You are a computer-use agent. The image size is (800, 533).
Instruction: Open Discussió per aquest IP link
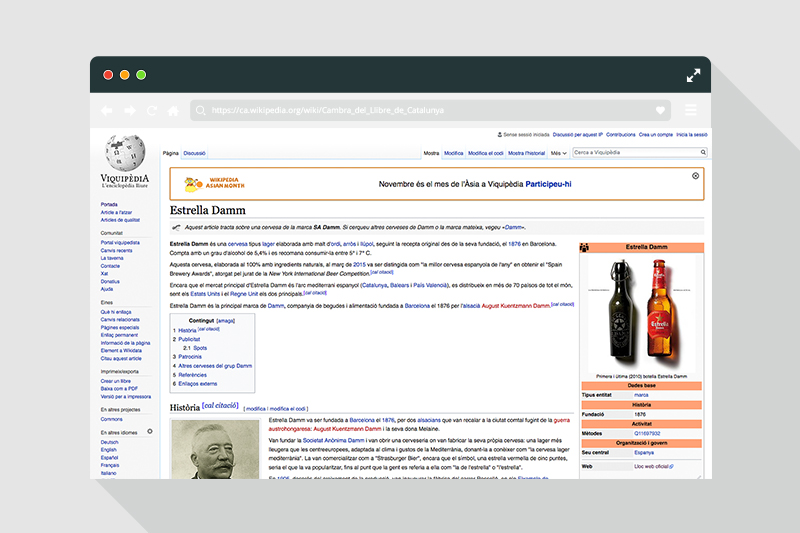click(x=578, y=135)
